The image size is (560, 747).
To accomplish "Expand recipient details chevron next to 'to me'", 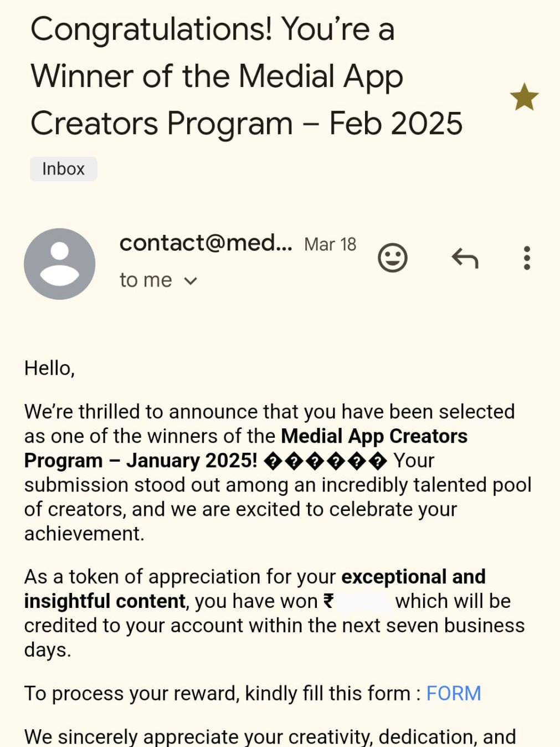I will 191,281.
